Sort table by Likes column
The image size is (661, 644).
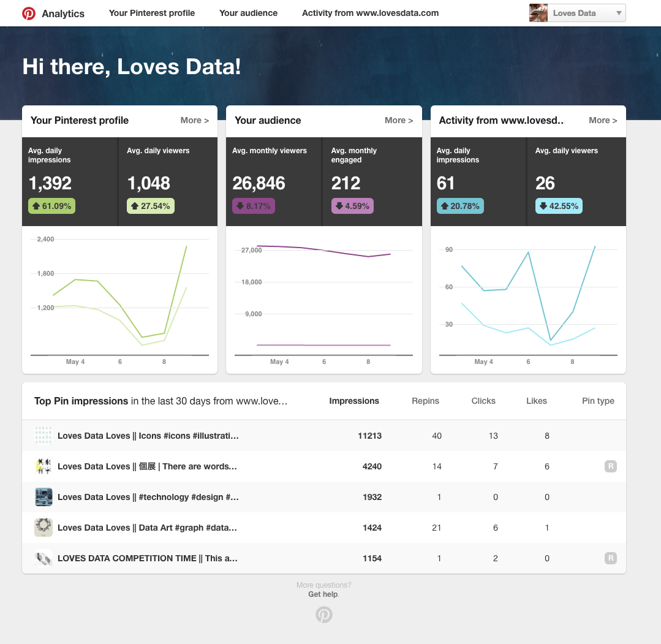[536, 401]
